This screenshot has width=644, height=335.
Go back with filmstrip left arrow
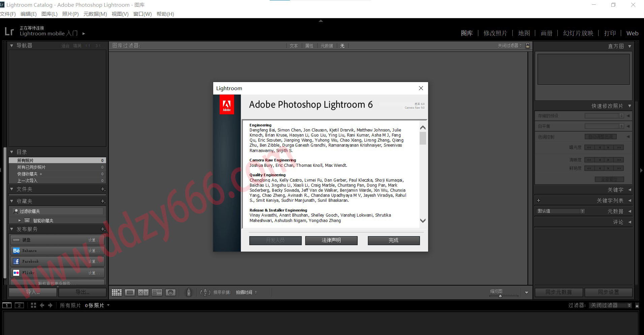pos(42,305)
